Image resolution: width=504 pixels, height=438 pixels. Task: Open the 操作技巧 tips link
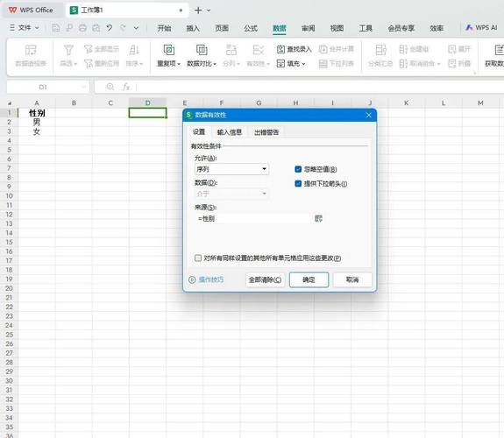coord(206,280)
